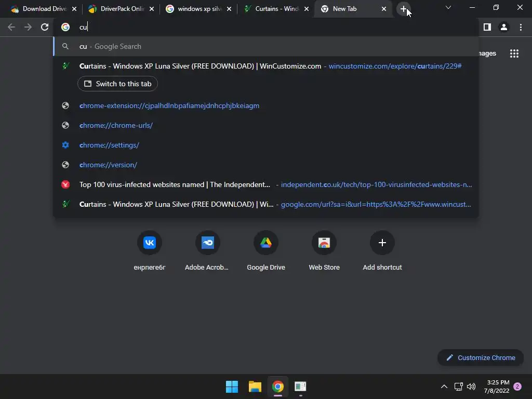Open the news app on taskbar
Image resolution: width=532 pixels, height=399 pixels.
click(x=300, y=387)
